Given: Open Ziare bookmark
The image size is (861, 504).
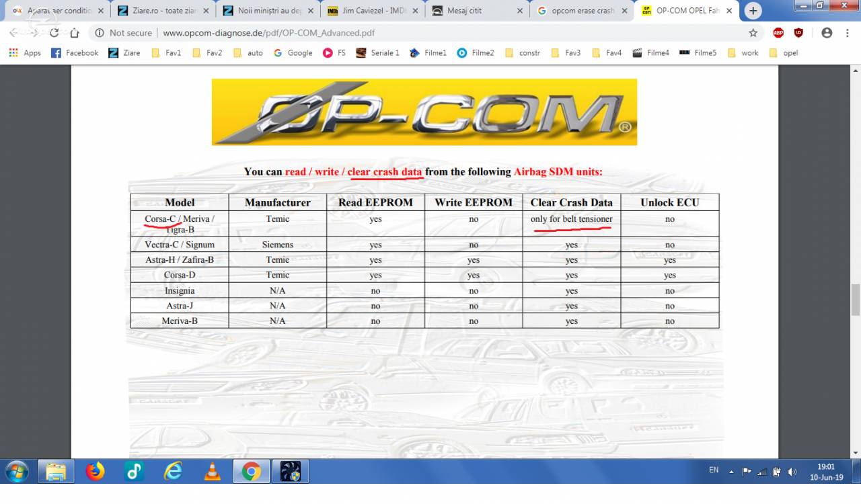Looking at the screenshot, I should [x=124, y=53].
